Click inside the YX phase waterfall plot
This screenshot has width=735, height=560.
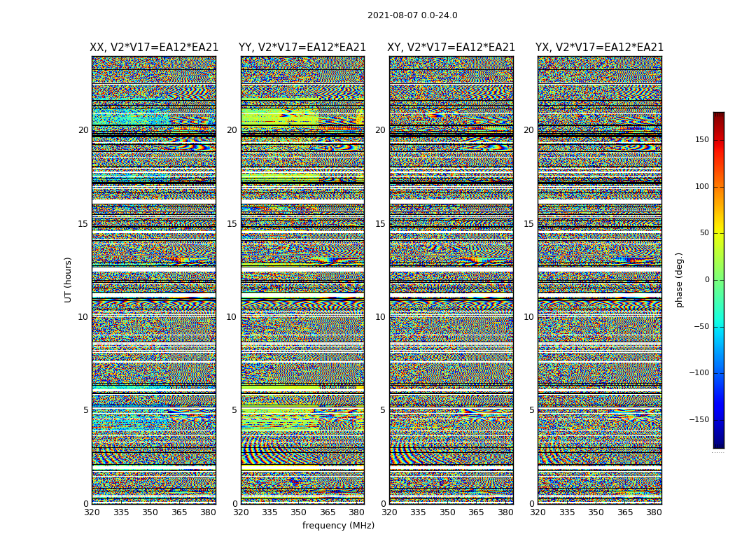click(599, 280)
